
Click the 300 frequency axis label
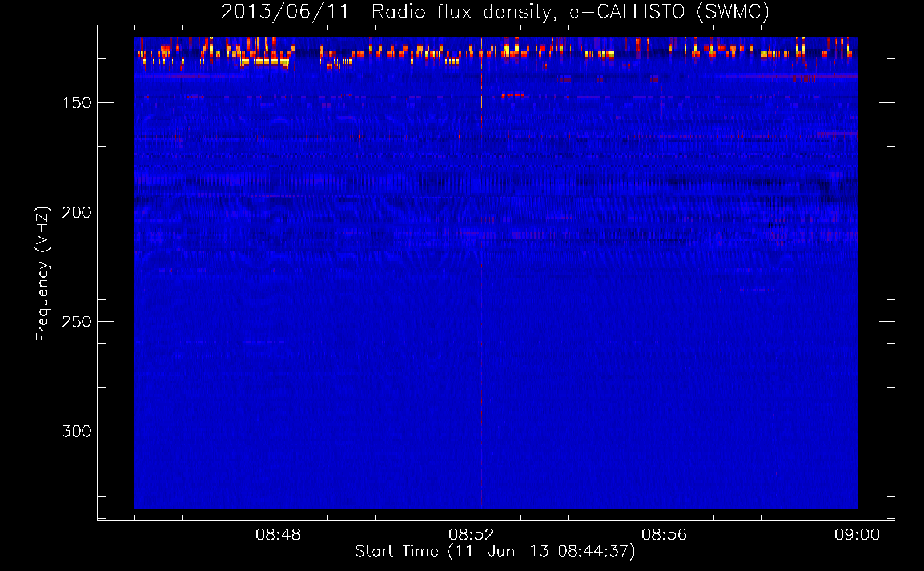point(77,431)
